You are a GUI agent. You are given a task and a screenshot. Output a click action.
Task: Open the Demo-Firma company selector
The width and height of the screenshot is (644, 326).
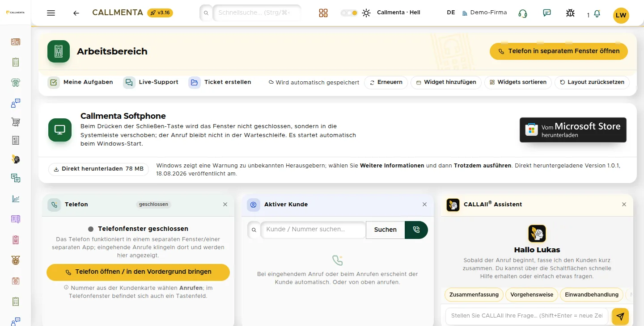click(484, 13)
